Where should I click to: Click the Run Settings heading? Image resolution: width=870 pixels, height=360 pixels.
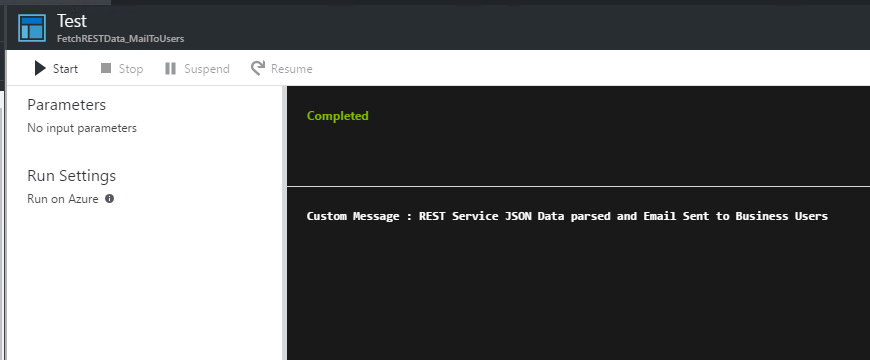72,176
